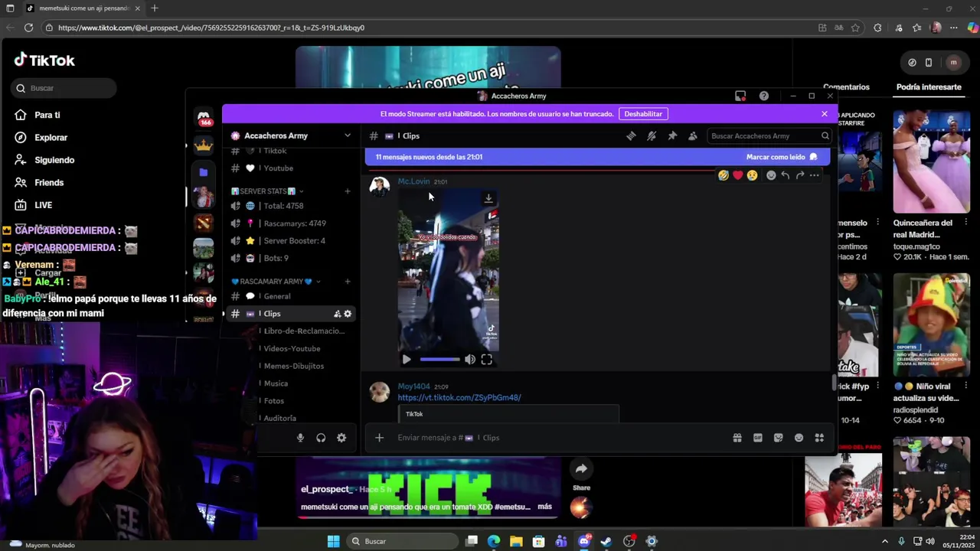Open notification settings bell icon in header

coord(652,135)
